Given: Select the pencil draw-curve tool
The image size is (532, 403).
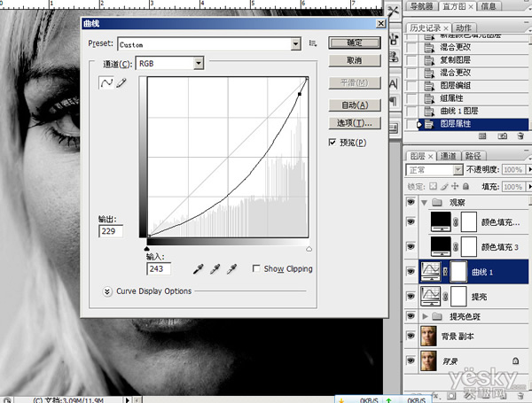Looking at the screenshot, I should 121,82.
